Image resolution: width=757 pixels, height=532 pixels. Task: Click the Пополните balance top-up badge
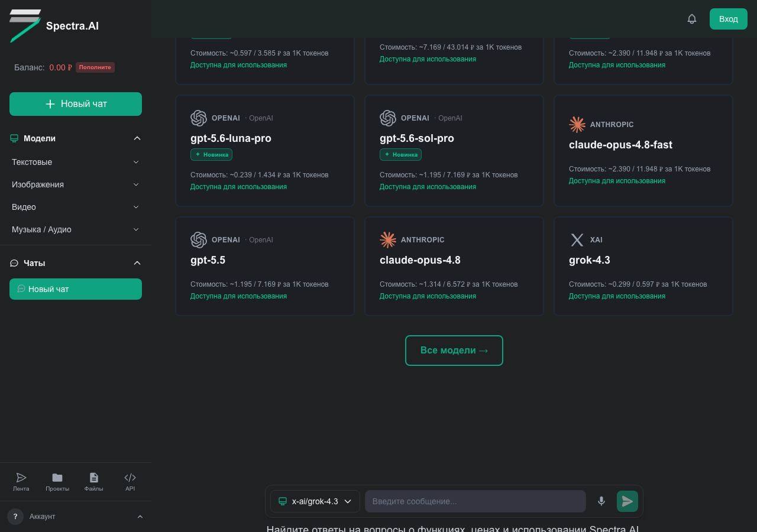[x=95, y=67]
